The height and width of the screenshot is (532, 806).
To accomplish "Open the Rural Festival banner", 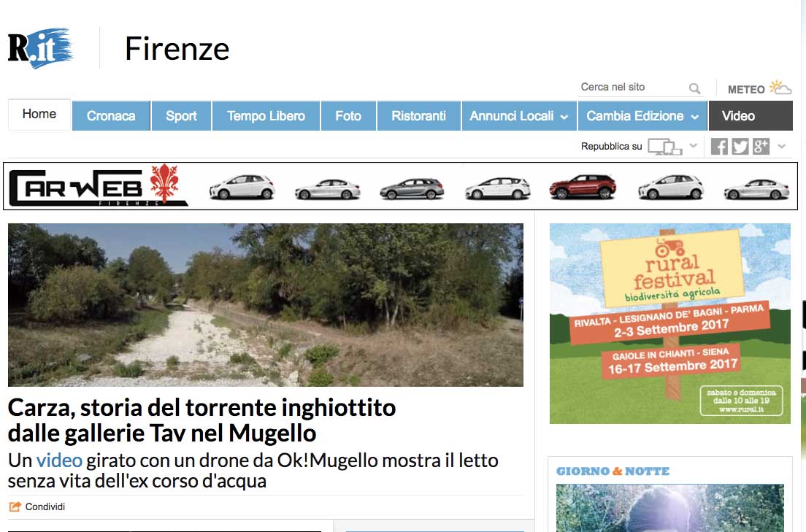I will pyautogui.click(x=669, y=323).
